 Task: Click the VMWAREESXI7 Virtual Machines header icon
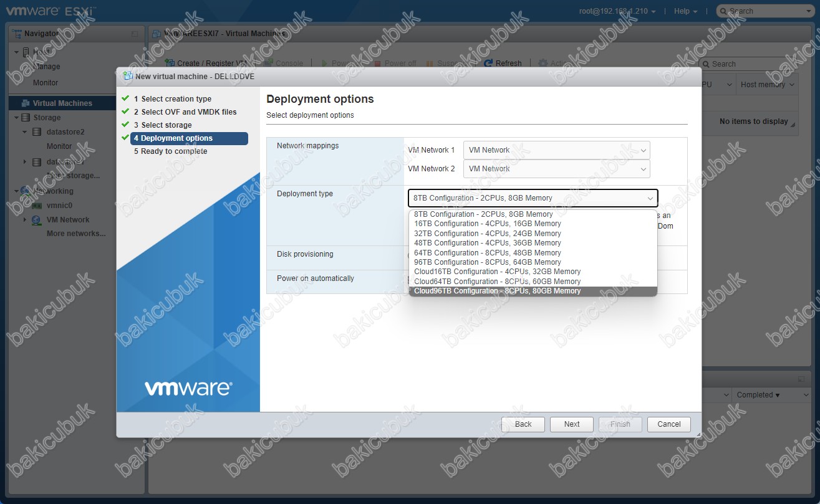click(157, 34)
